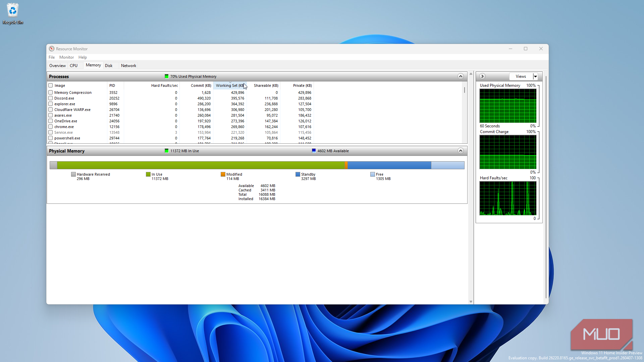This screenshot has width=644, height=362.
Task: Click the green Used Physical Memory indicator
Action: click(166, 76)
